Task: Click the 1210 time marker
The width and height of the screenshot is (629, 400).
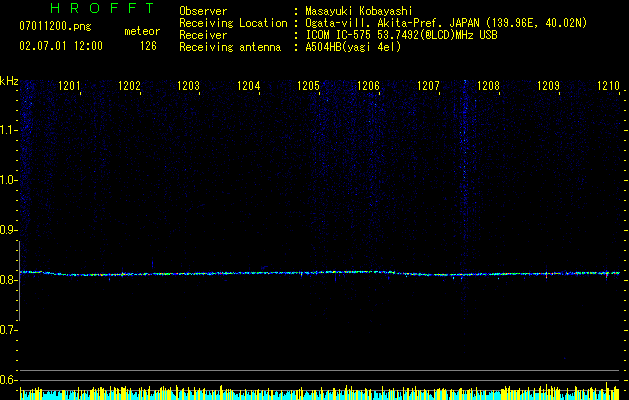Action: click(609, 86)
